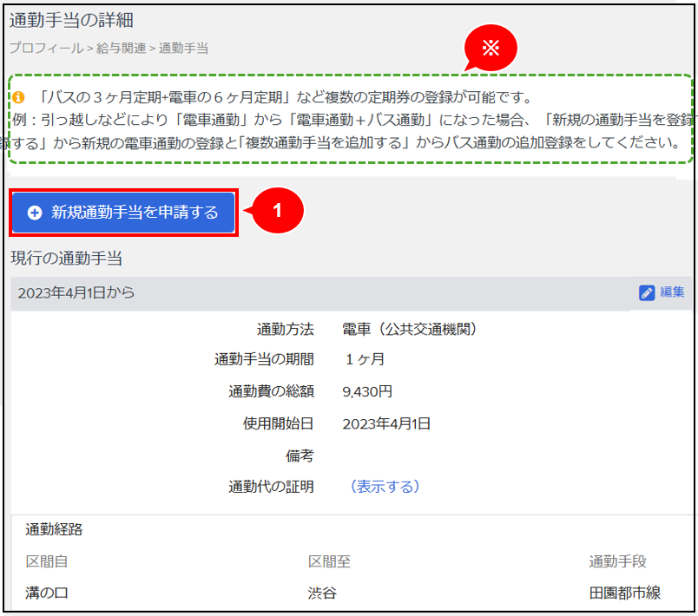Select the 区間自 column header
Screen dimensions: 698x616
click(46, 562)
